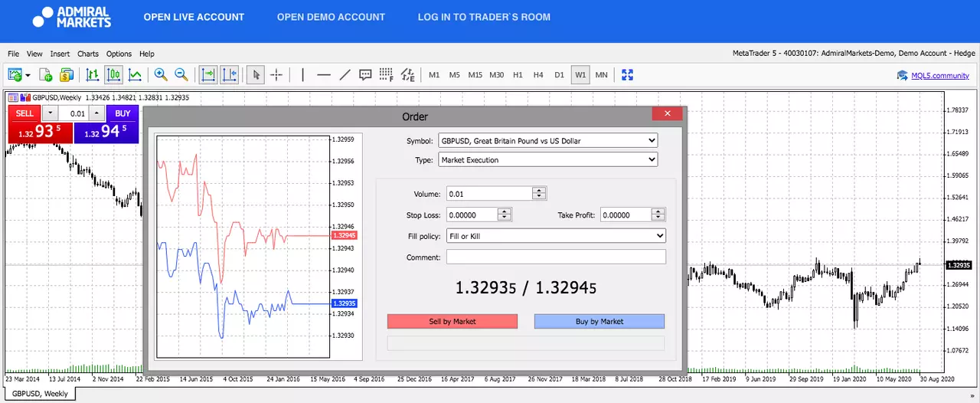Viewport: 980px width, 403px height.
Task: Click the Admiral Markets logo
Action: pyautogui.click(x=72, y=17)
